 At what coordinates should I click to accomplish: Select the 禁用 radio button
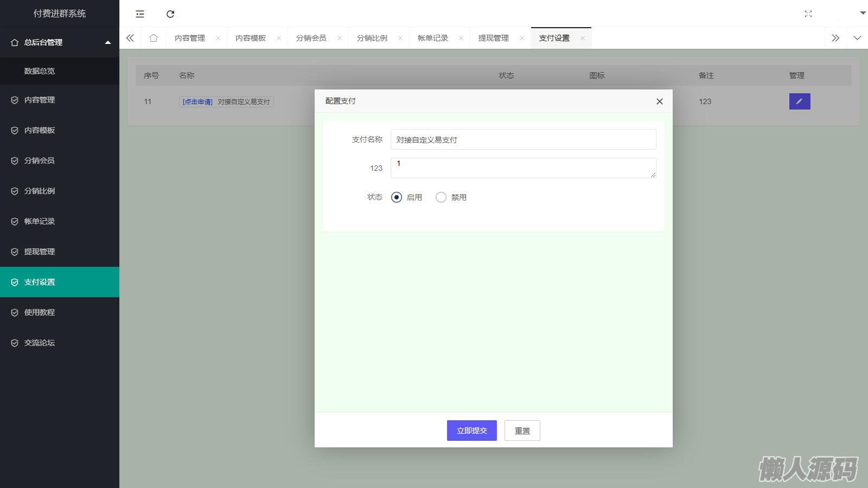click(x=441, y=197)
